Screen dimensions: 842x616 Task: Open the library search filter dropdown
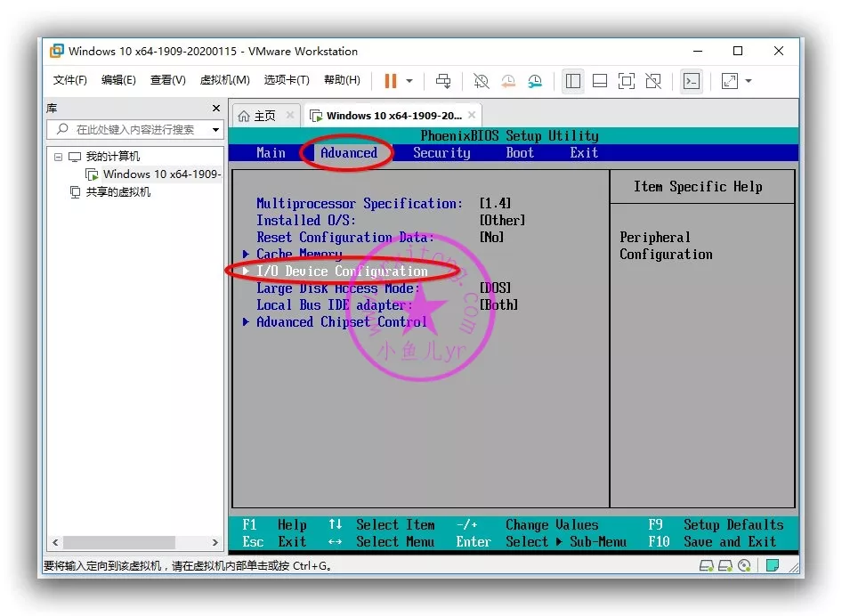pos(215,130)
